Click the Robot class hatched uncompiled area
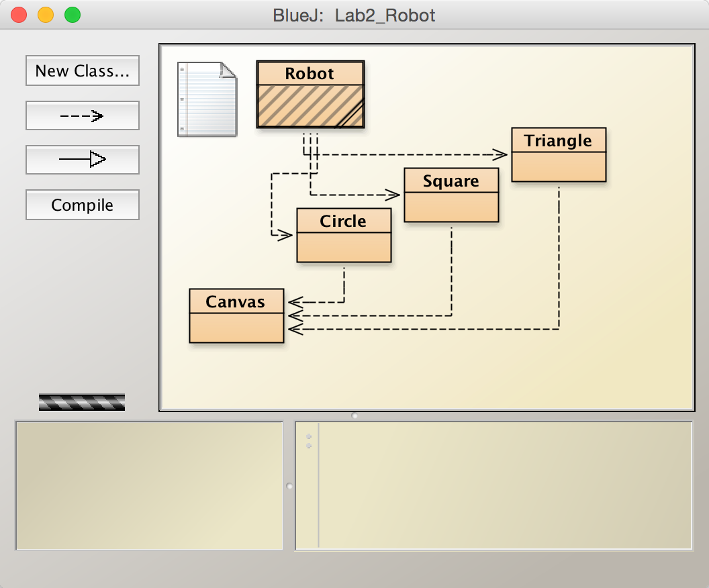The width and height of the screenshot is (709, 588). 310,106
